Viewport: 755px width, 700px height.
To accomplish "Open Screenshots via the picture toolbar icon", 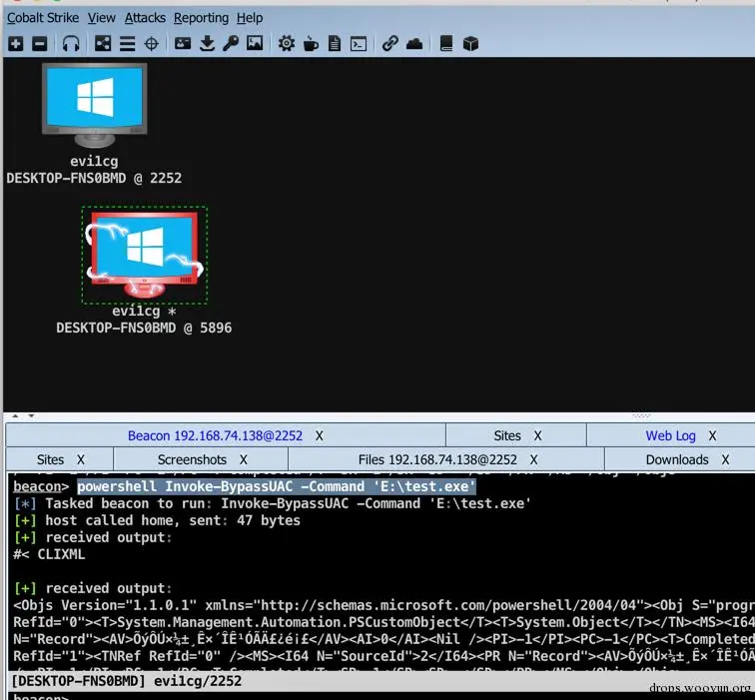I will 255,44.
